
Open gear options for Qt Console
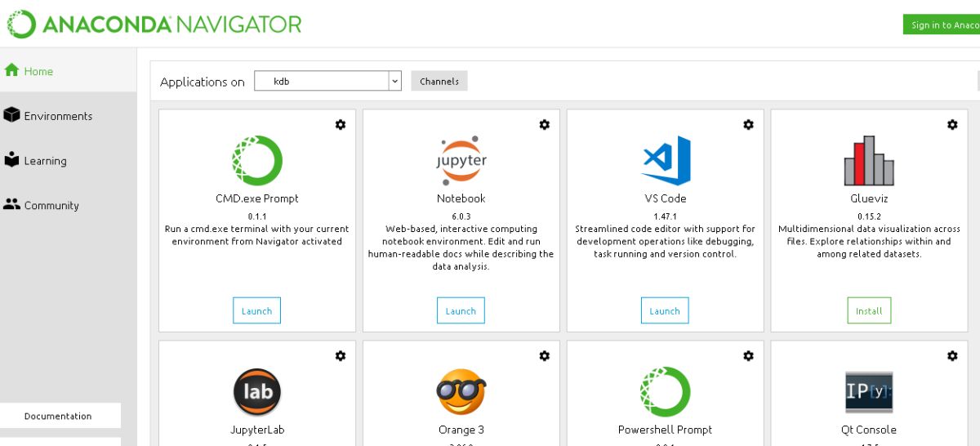952,355
